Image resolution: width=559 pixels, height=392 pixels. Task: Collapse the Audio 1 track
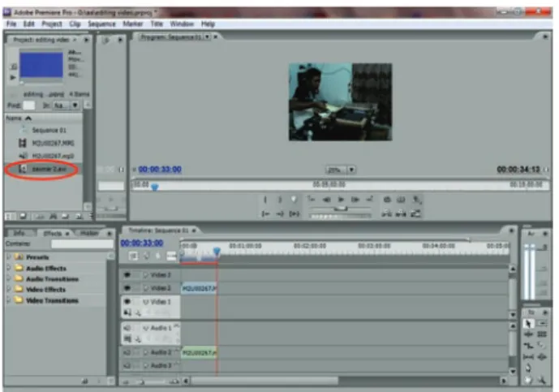[145, 328]
